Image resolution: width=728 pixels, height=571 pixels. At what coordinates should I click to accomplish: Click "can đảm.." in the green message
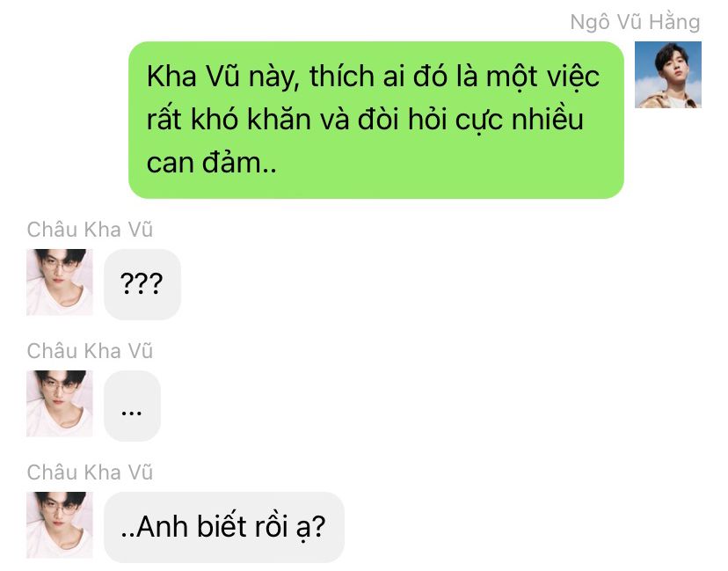211,163
